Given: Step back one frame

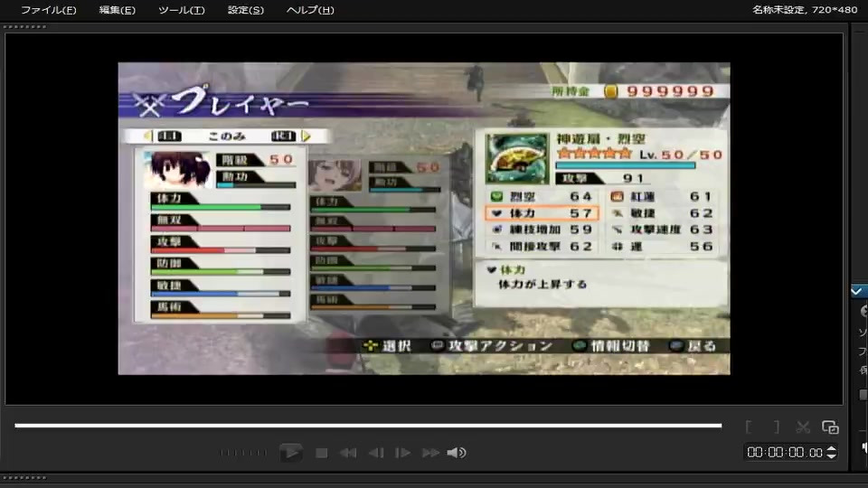Looking at the screenshot, I should pos(376,453).
